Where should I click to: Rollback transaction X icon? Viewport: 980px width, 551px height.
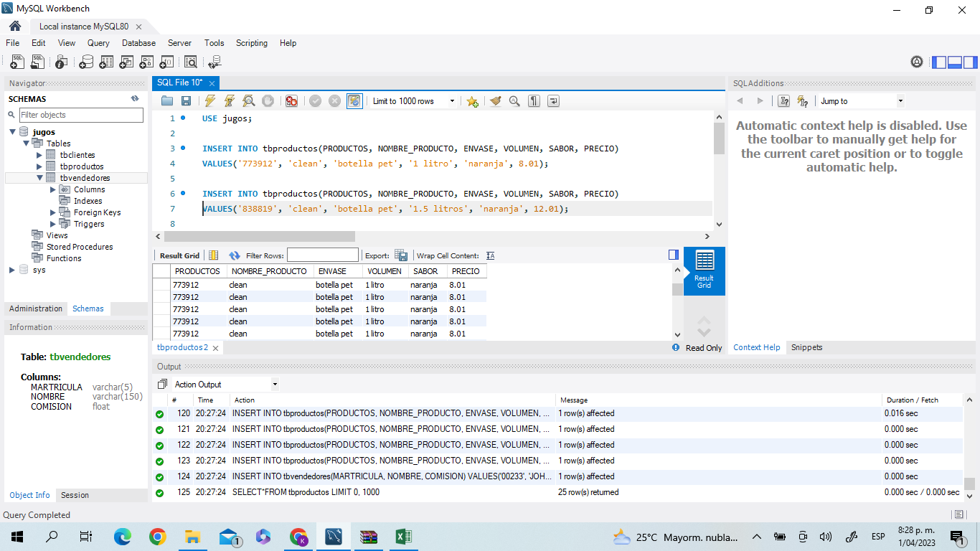(x=334, y=101)
